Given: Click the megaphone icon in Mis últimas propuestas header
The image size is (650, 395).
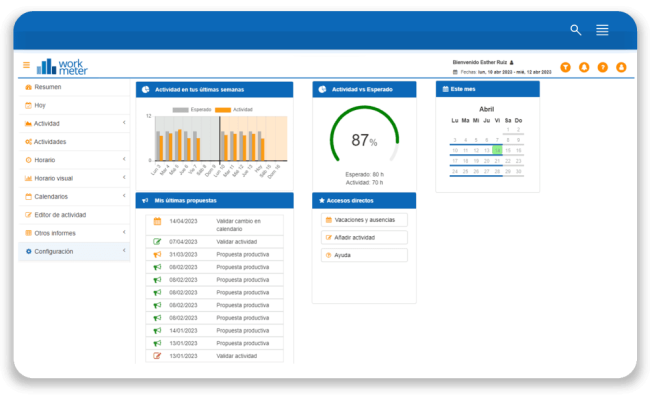Looking at the screenshot, I should tap(145, 201).
